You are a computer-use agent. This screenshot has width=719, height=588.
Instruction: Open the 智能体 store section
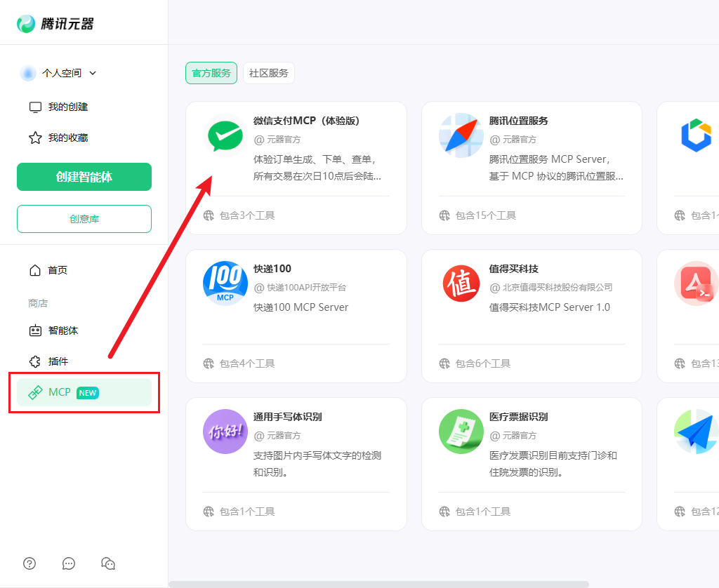pos(63,330)
